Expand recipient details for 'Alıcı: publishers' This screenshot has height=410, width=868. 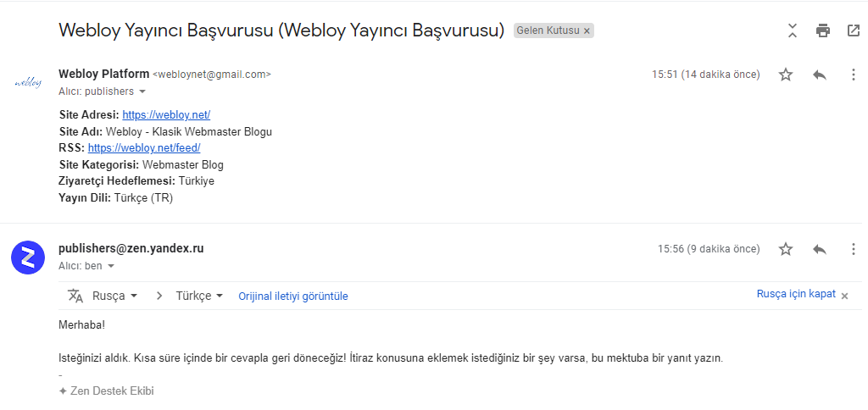coord(142,91)
